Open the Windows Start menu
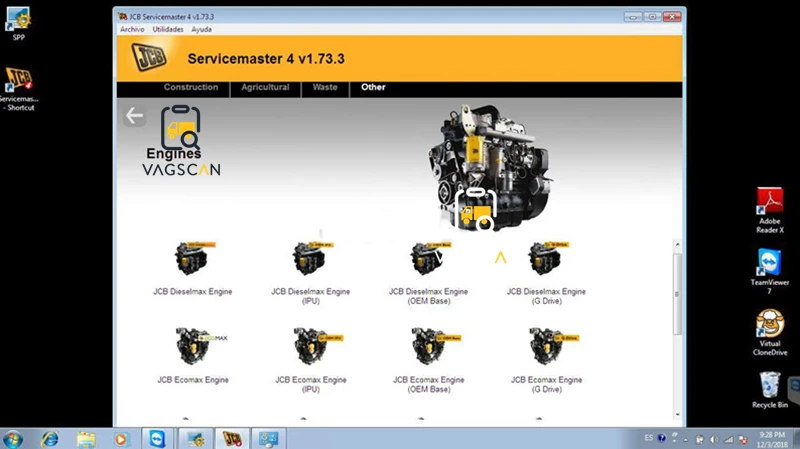 click(13, 439)
